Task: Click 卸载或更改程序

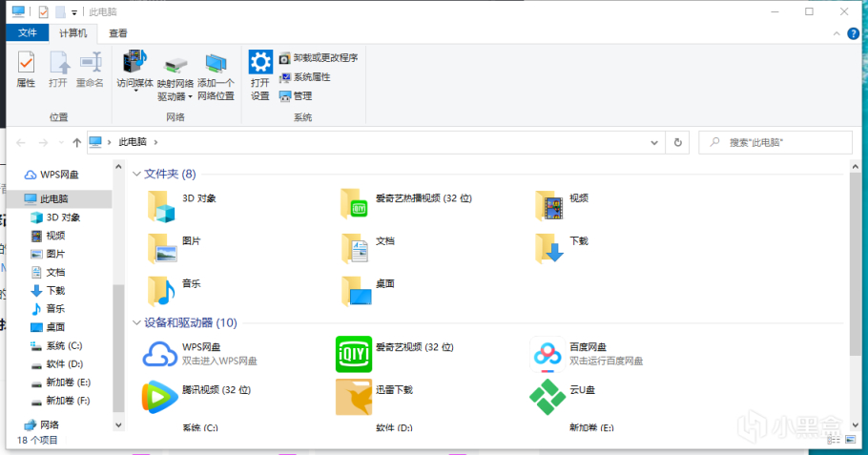Action: tap(319, 57)
